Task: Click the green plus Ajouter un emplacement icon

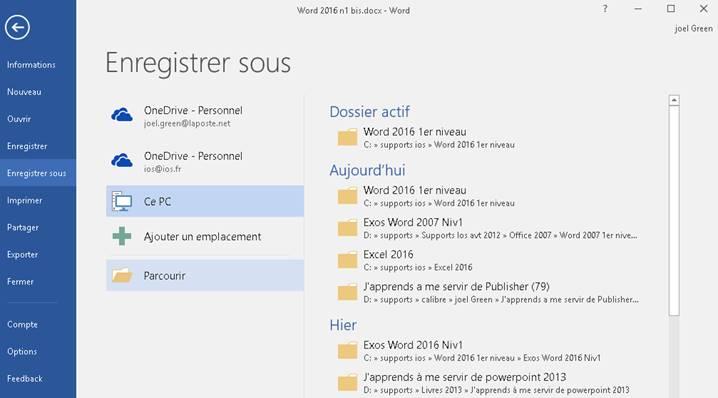Action: [x=122, y=236]
